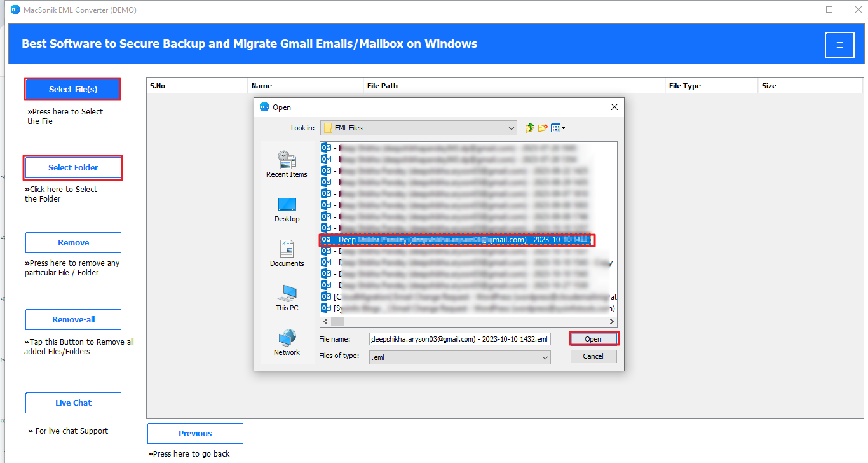This screenshot has width=868, height=463.
Task: Start a Live Chat session
Action: click(x=73, y=403)
